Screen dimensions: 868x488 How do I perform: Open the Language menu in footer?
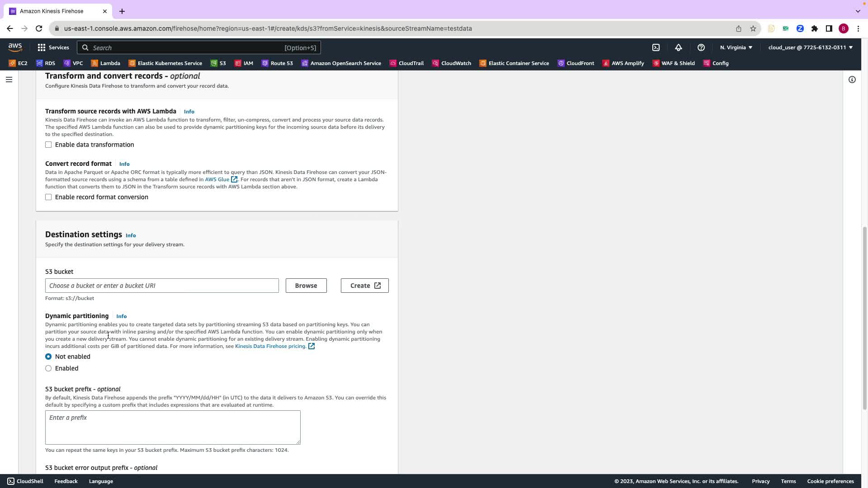[x=101, y=481]
